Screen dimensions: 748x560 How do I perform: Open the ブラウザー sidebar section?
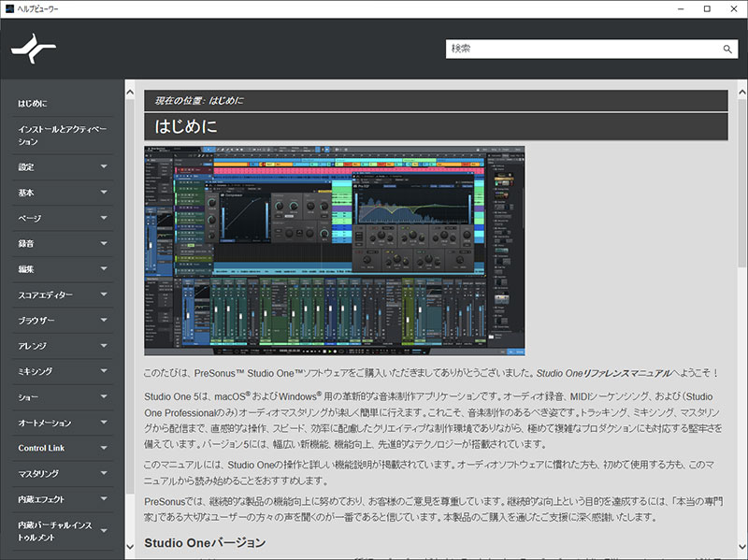click(x=36, y=321)
